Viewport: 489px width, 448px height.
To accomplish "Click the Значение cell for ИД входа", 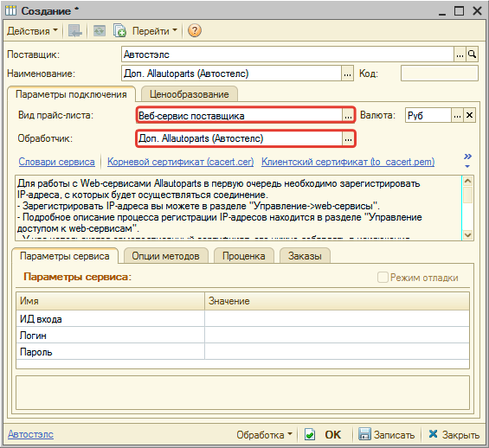I will [337, 319].
